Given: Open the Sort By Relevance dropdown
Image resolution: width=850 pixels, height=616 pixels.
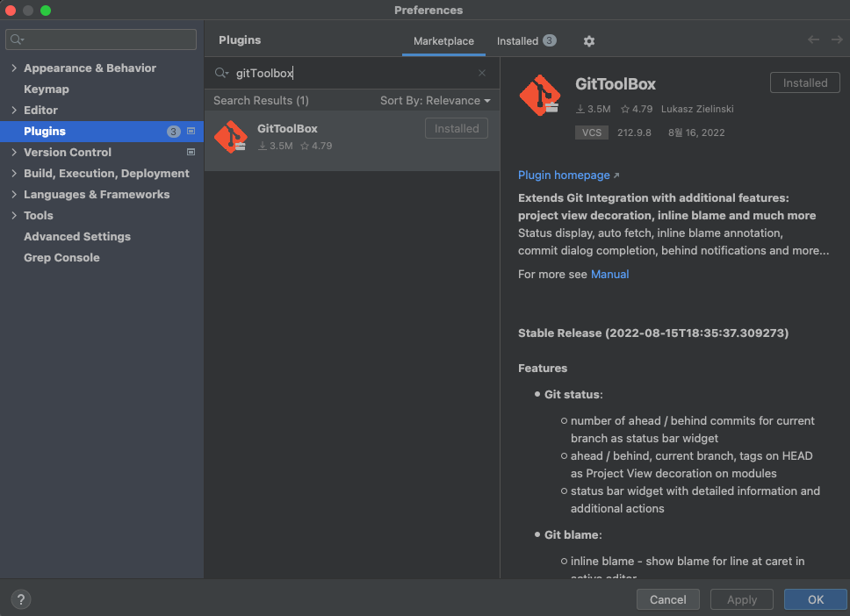Looking at the screenshot, I should coord(435,101).
